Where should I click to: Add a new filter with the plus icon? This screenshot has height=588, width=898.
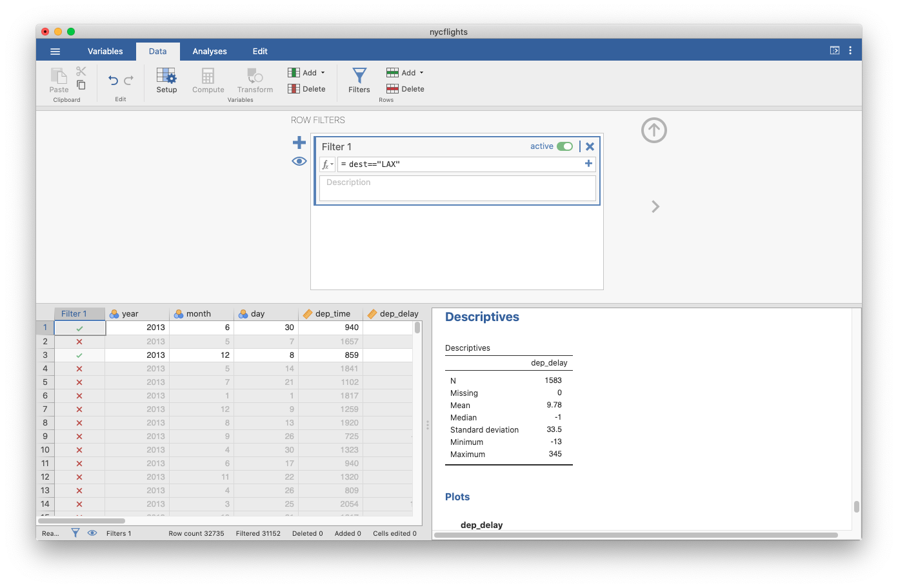[x=299, y=142]
